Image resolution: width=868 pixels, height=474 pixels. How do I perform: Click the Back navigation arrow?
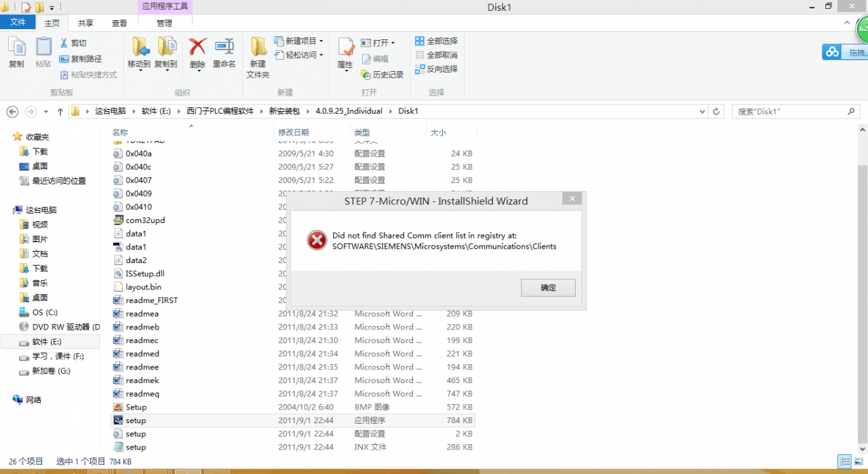pos(12,111)
